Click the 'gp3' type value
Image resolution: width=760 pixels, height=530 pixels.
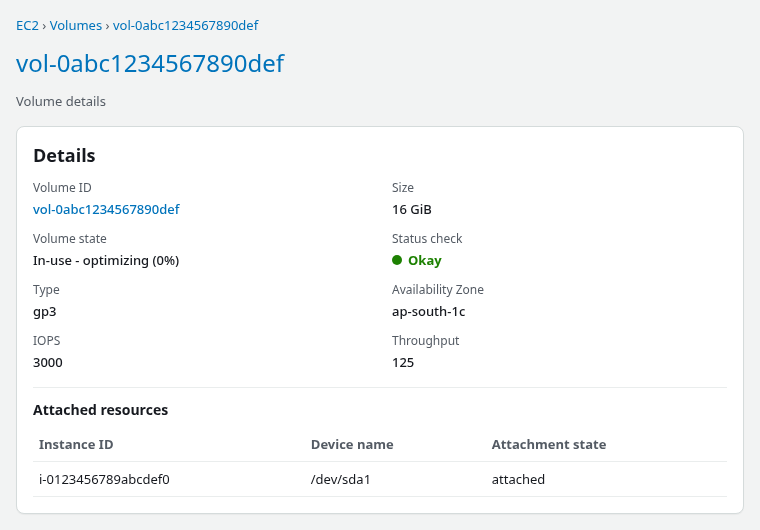click(x=45, y=311)
